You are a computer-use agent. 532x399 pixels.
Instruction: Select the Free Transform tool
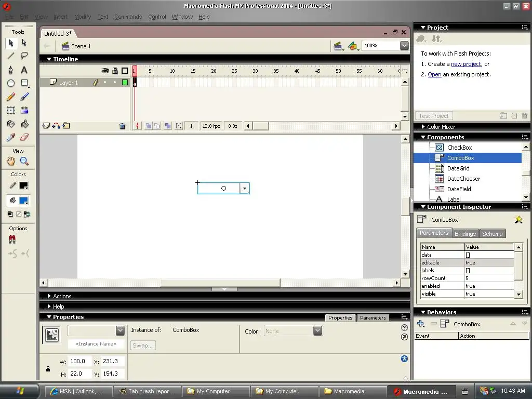click(11, 110)
